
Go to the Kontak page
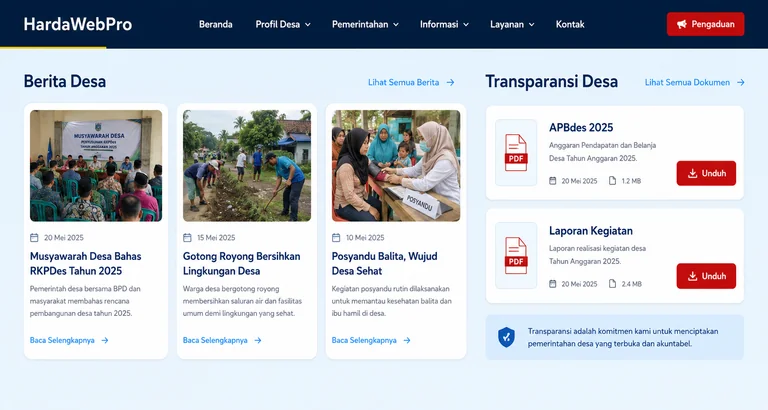[570, 24]
